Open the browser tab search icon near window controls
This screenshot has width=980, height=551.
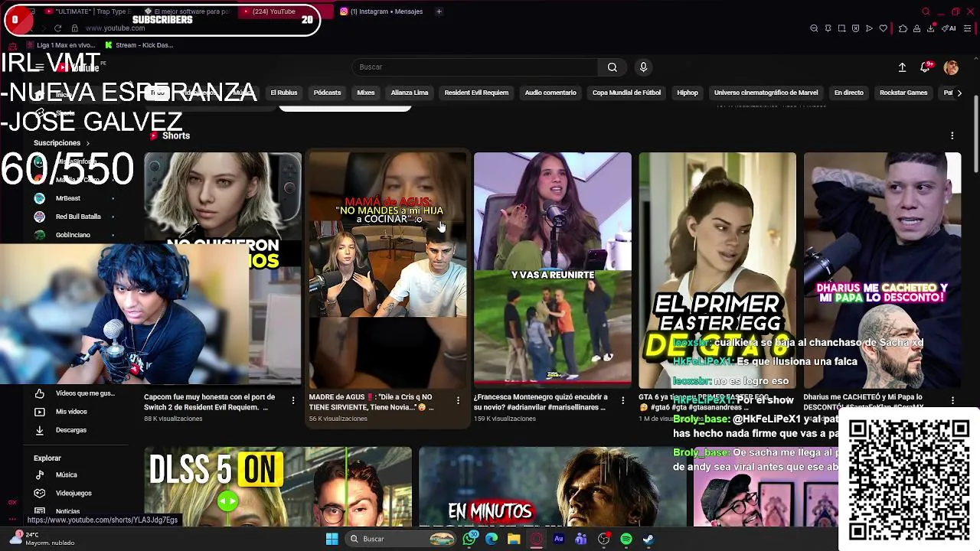click(926, 11)
